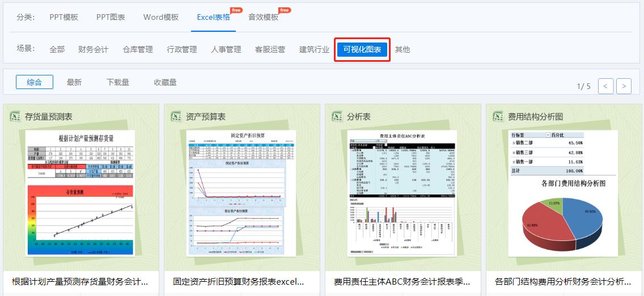Filter by 其他 scene
This screenshot has height=296, width=644.
[x=402, y=50]
